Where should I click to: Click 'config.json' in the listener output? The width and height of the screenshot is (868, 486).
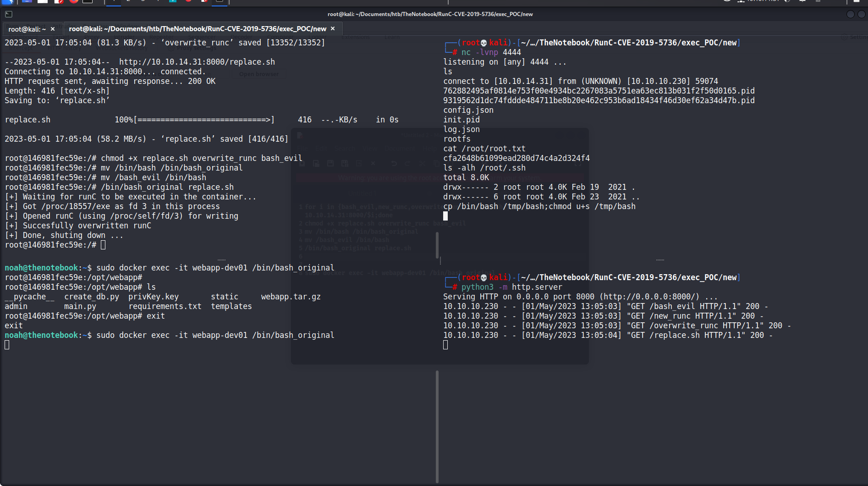tap(468, 110)
